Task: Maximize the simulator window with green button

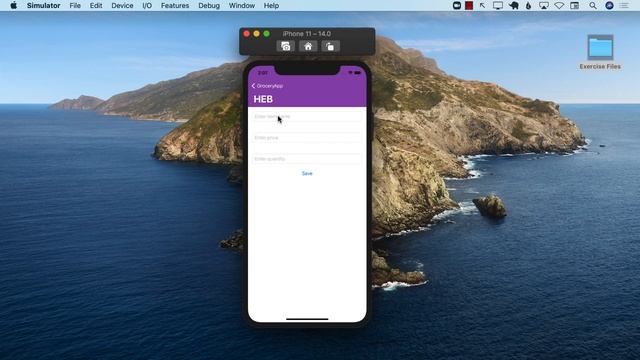Action: click(x=267, y=34)
